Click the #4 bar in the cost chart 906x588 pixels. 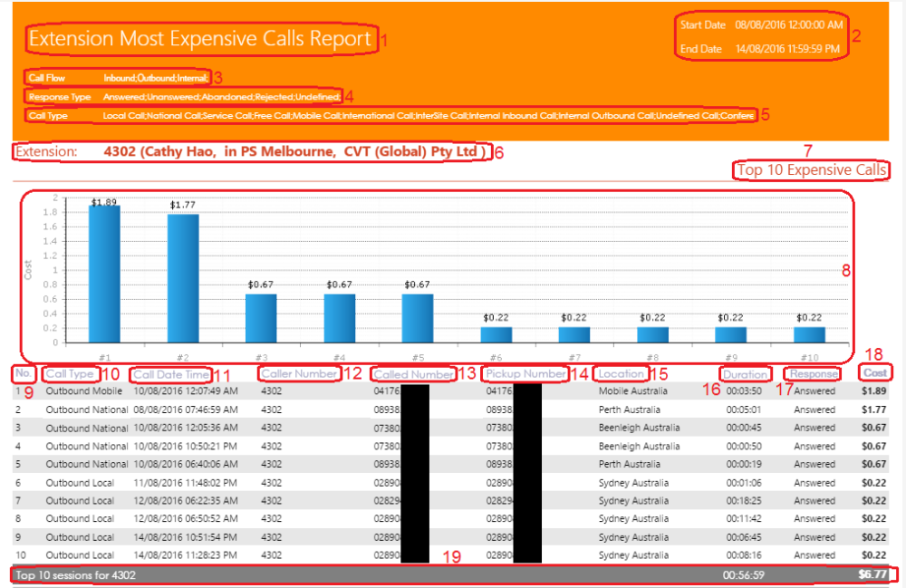pos(340,318)
